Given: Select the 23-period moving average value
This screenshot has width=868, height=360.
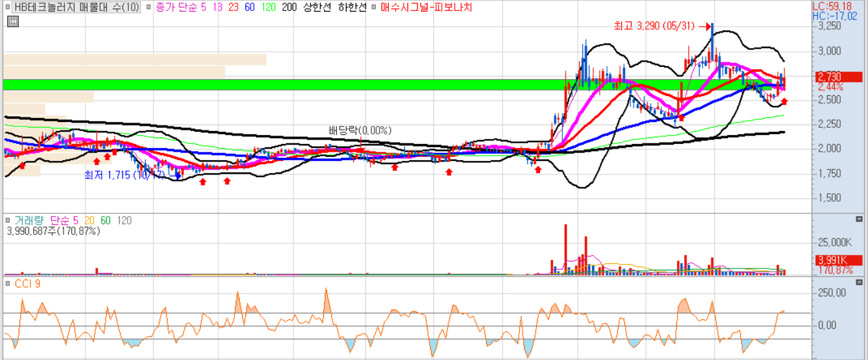Looking at the screenshot, I should pyautogui.click(x=234, y=8).
